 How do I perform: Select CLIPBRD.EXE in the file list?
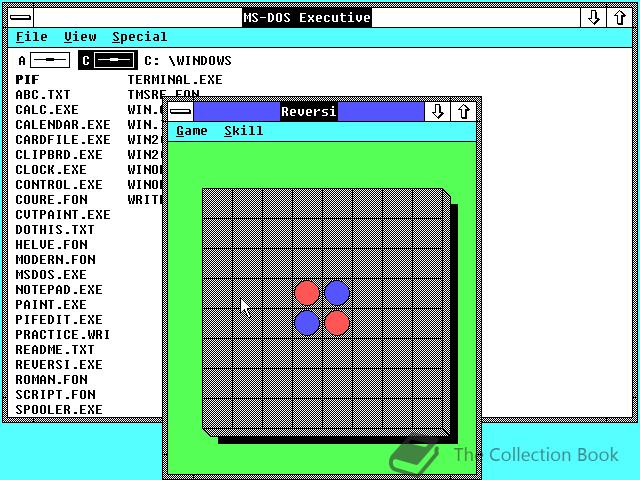pyautogui.click(x=59, y=155)
